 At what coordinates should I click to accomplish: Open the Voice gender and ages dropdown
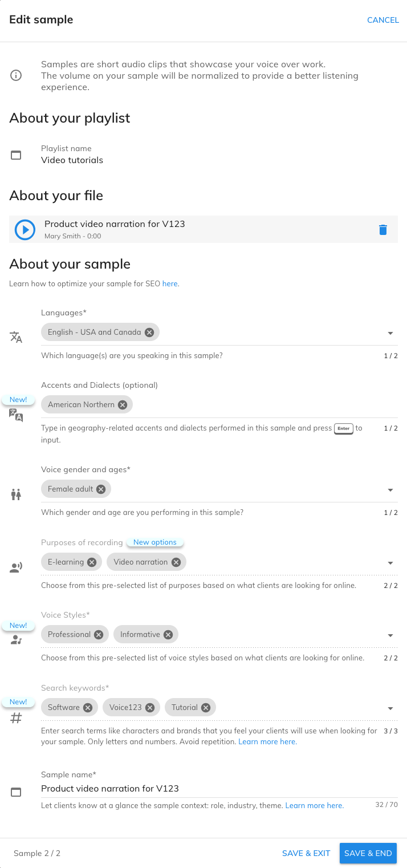pos(390,490)
